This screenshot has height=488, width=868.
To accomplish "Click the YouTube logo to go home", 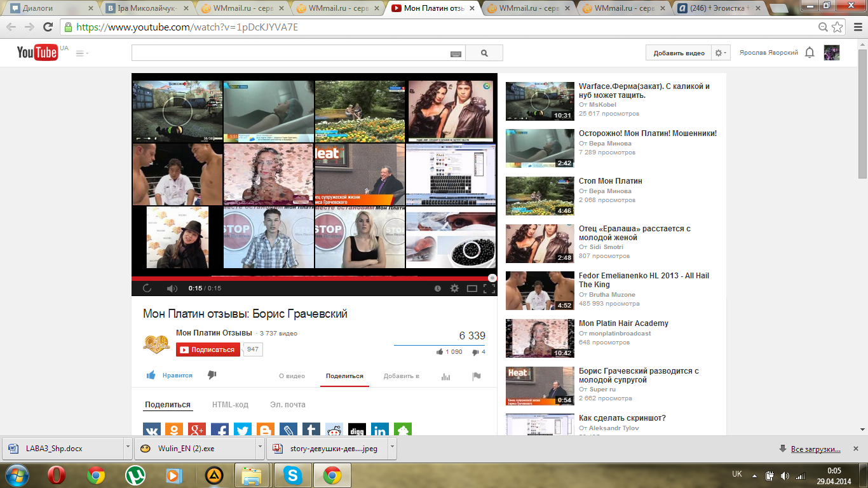I will click(37, 53).
